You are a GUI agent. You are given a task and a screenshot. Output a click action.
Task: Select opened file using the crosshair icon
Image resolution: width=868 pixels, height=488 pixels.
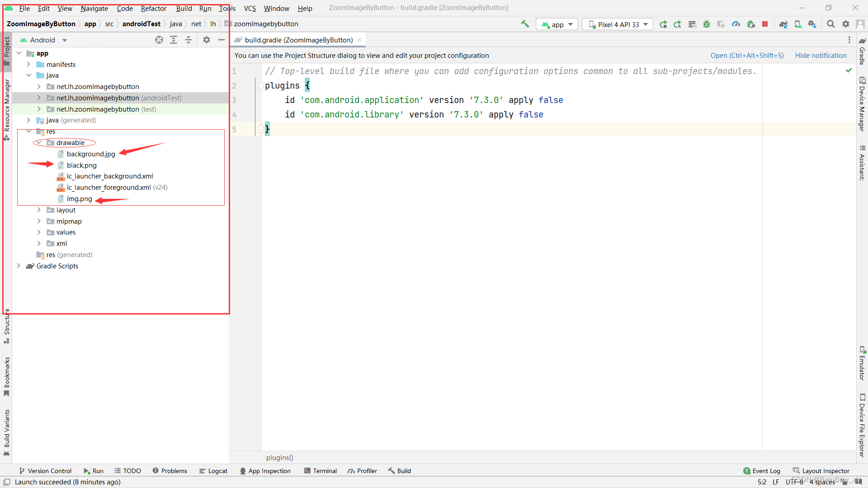[x=159, y=40]
